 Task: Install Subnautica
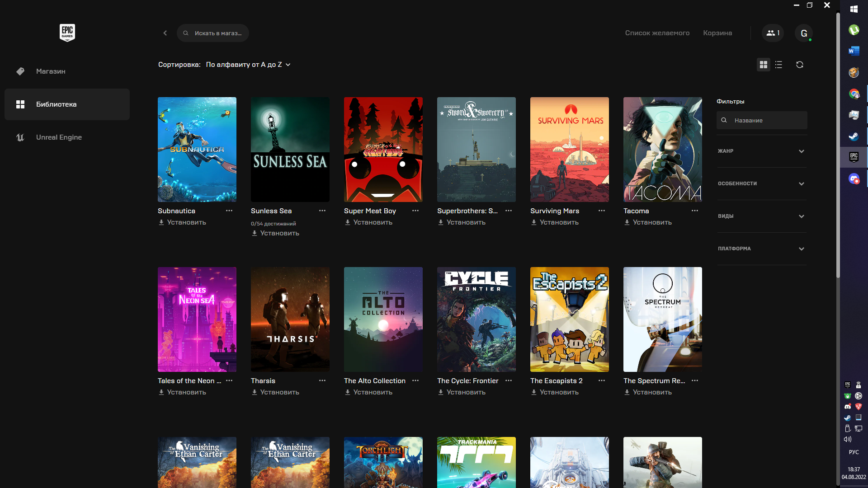(182, 222)
